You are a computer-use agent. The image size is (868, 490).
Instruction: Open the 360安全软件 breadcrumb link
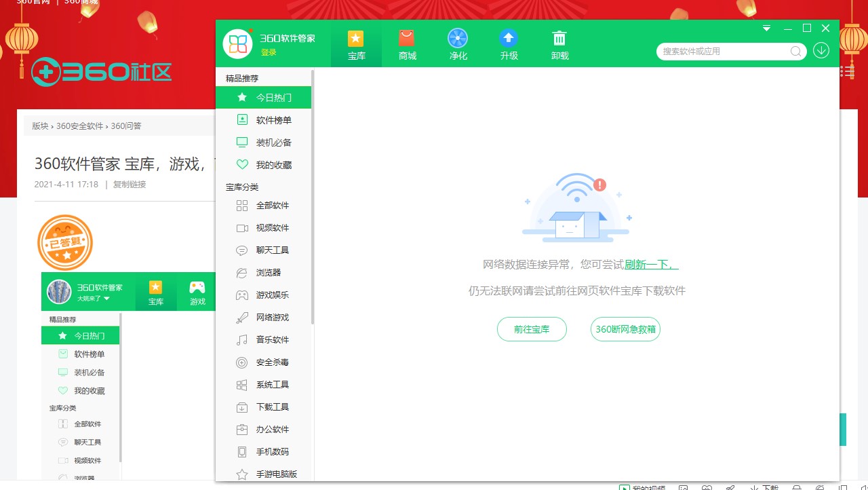click(x=80, y=126)
